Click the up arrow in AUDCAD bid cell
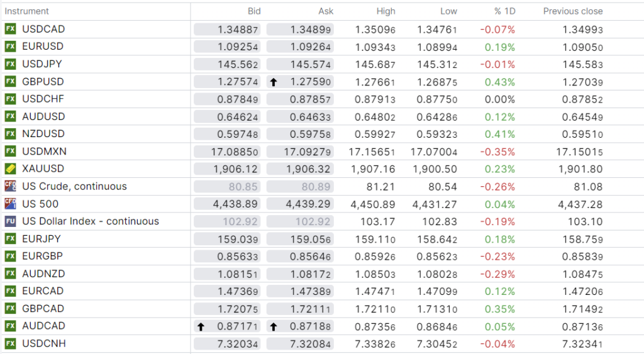This screenshot has height=354, width=644. click(x=201, y=326)
